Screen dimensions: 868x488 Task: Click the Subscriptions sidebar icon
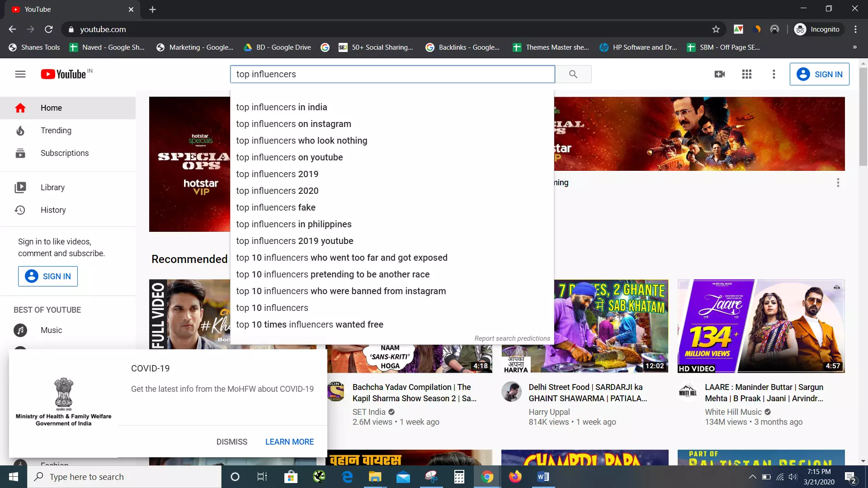pos(20,153)
